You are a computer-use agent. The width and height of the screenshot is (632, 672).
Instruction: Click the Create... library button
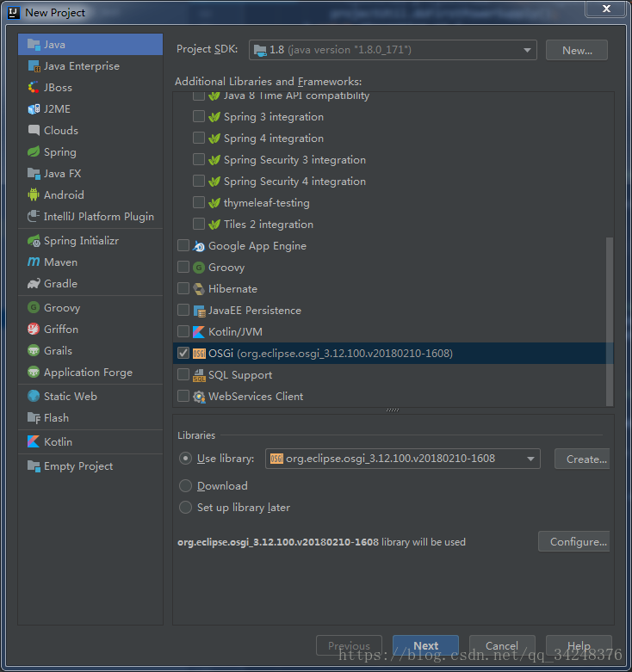582,459
